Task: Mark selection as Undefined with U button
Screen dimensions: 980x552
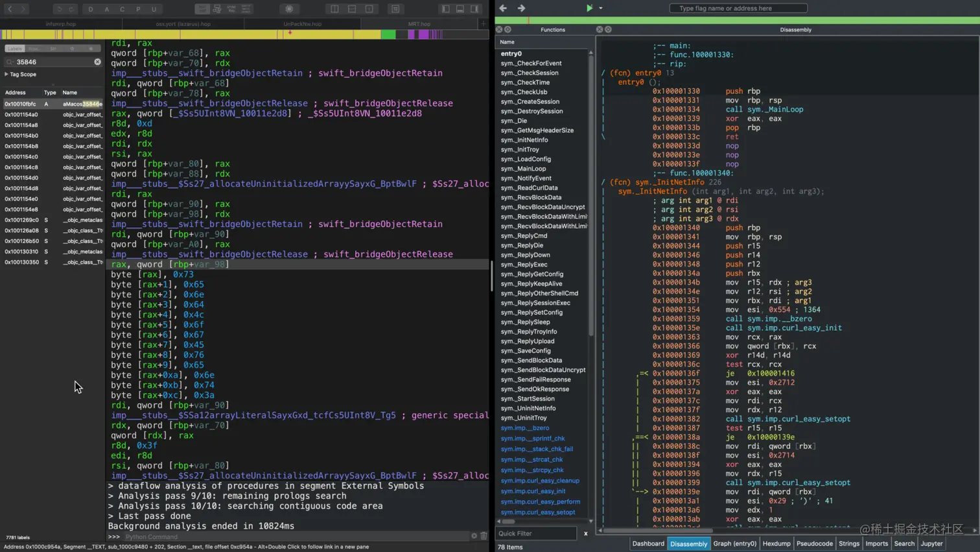Action: (x=154, y=9)
